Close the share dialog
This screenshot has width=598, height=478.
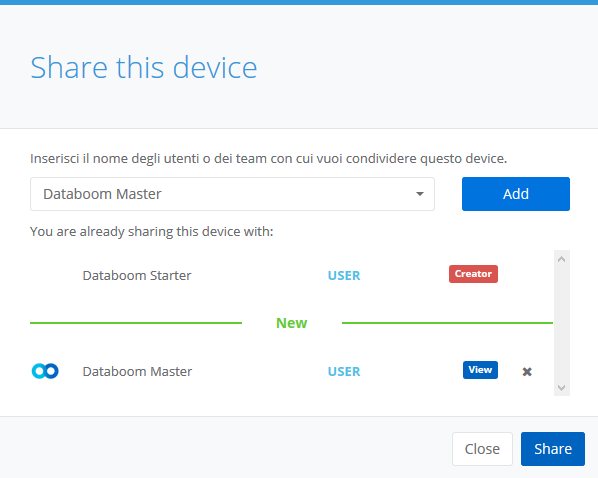[482, 449]
